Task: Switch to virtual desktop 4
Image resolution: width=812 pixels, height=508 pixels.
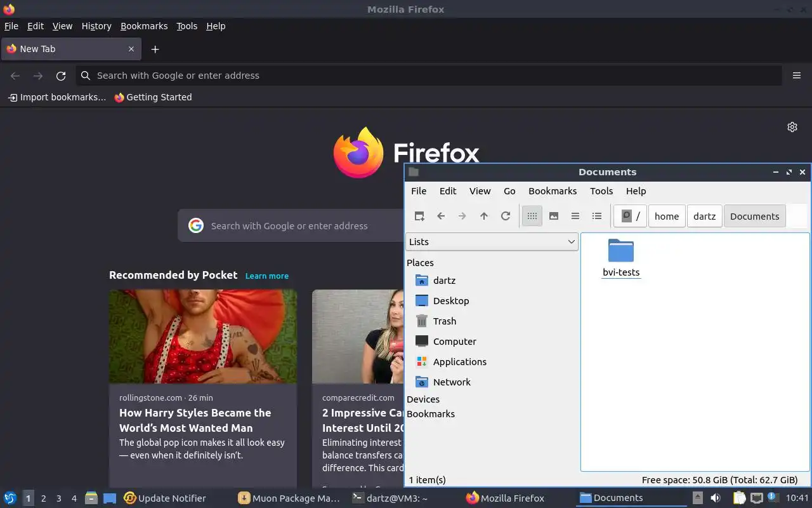Action: click(74, 498)
